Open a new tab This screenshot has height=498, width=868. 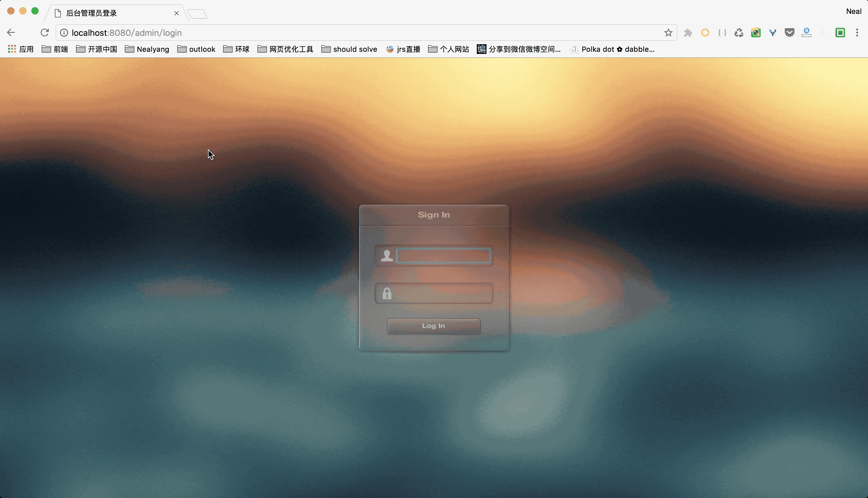pos(197,14)
